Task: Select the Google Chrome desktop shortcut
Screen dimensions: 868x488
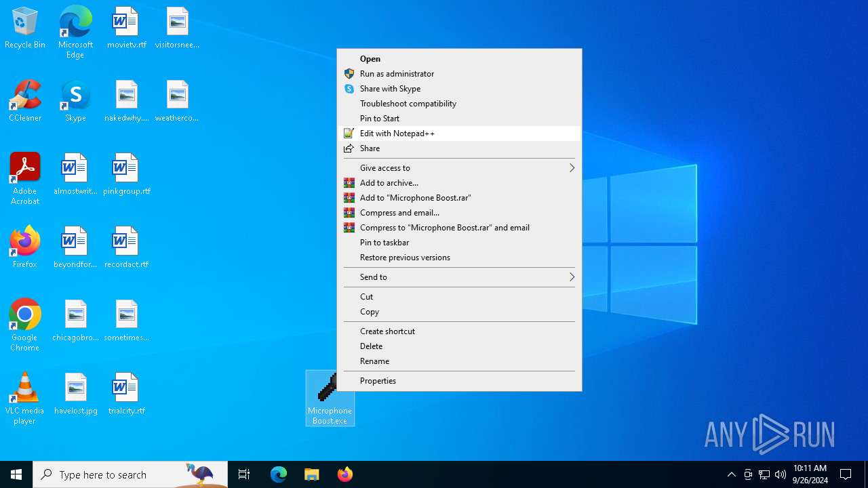Action: tap(25, 325)
